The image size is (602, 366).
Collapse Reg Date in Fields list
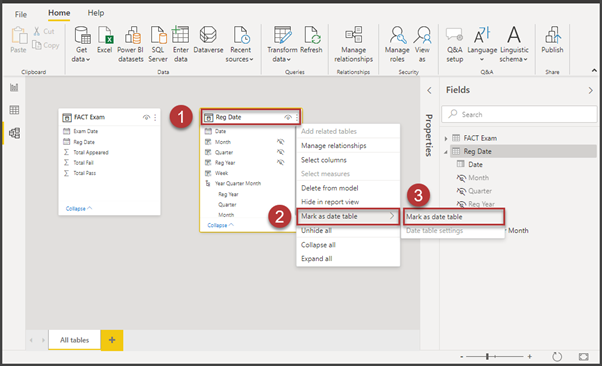(446, 152)
